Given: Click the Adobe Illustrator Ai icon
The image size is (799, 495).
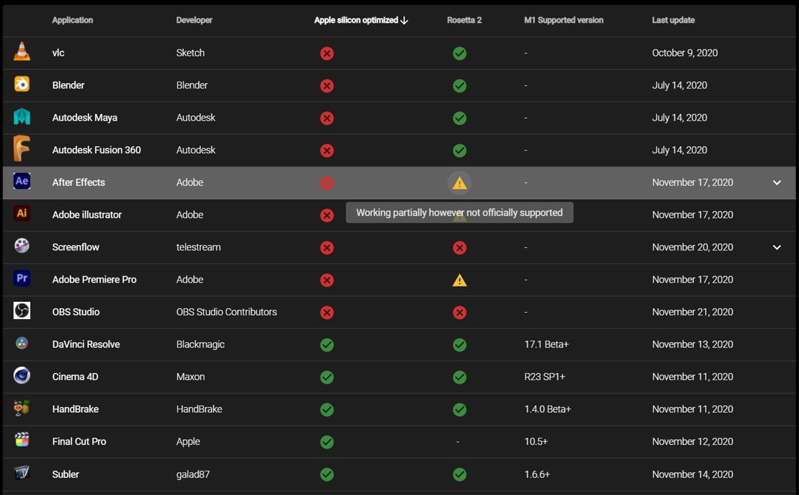Looking at the screenshot, I should (22, 214).
